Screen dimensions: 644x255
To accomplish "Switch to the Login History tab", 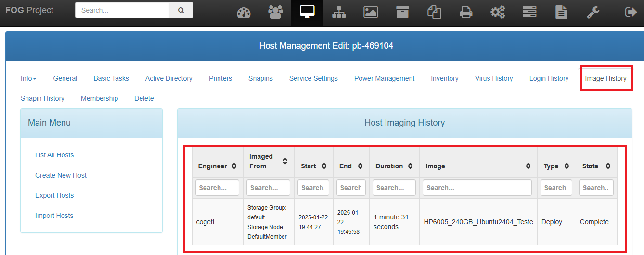I will (549, 78).
